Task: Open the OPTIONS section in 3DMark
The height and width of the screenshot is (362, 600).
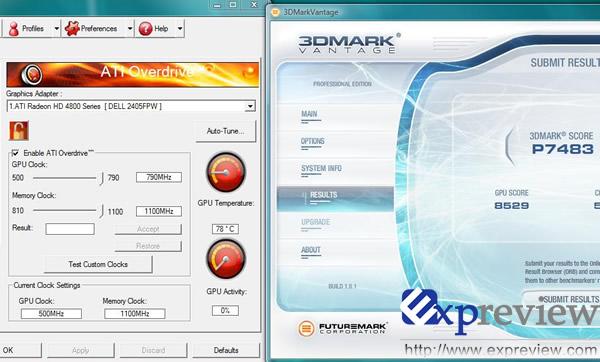Action: 313,142
